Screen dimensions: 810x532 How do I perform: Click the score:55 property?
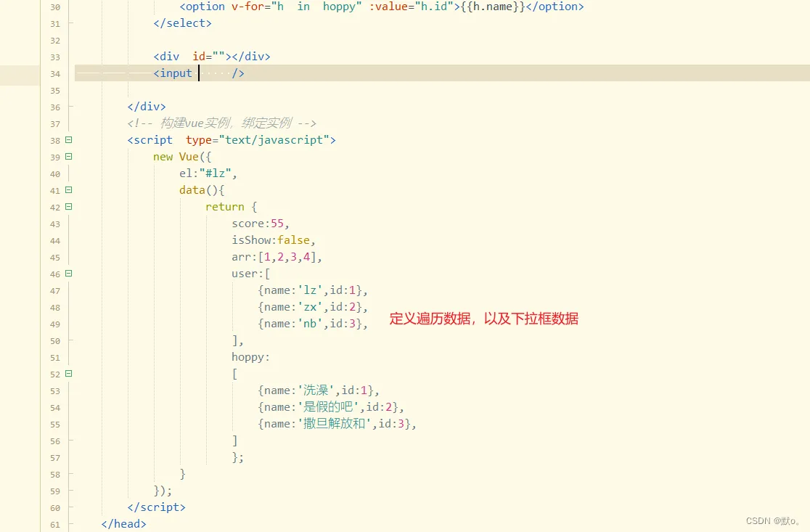(261, 224)
